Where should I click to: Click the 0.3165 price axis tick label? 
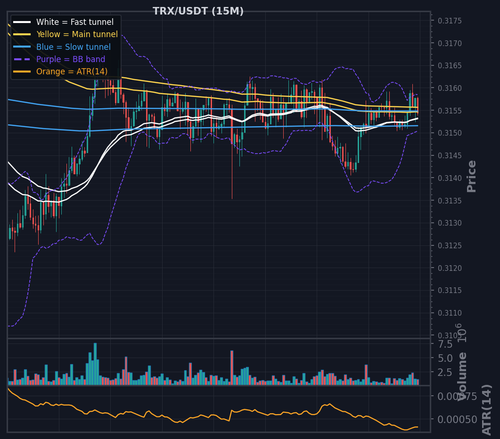[x=450, y=65]
